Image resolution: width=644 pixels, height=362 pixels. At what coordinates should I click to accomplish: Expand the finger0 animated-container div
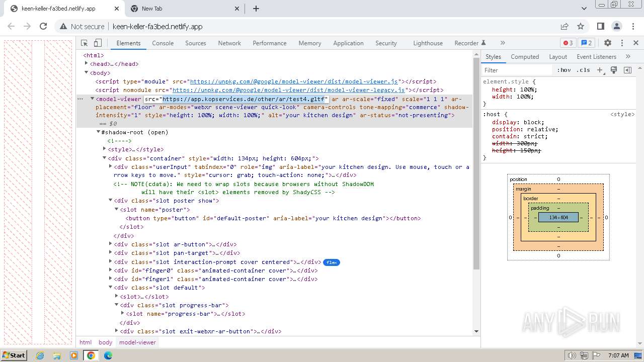tap(111, 270)
